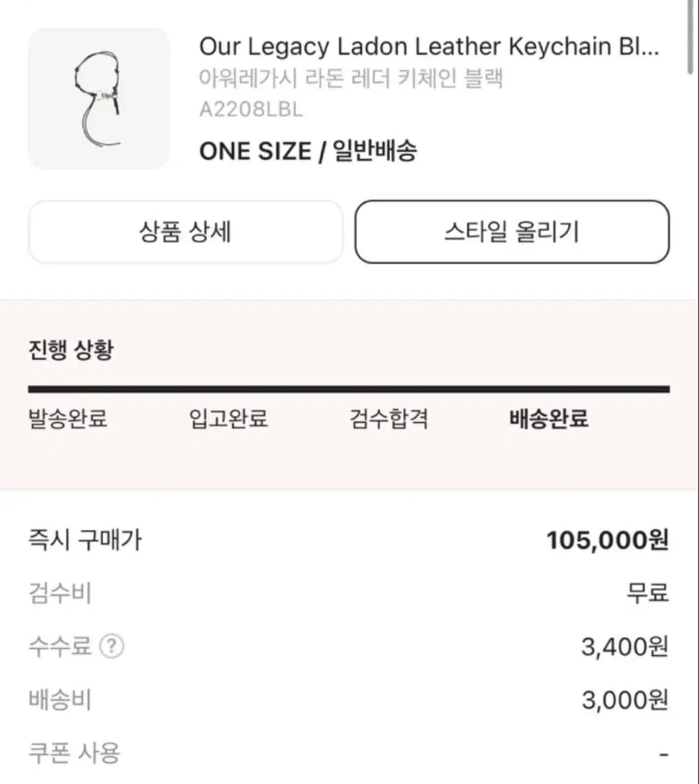Screen dimensions: 699x784
Task: Click the 수수료 fee label
Action: coord(60,647)
